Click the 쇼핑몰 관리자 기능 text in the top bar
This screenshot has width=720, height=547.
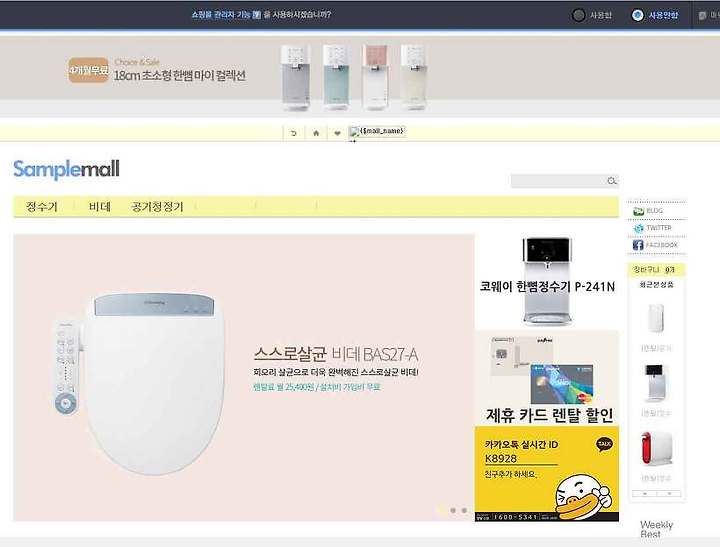point(221,15)
